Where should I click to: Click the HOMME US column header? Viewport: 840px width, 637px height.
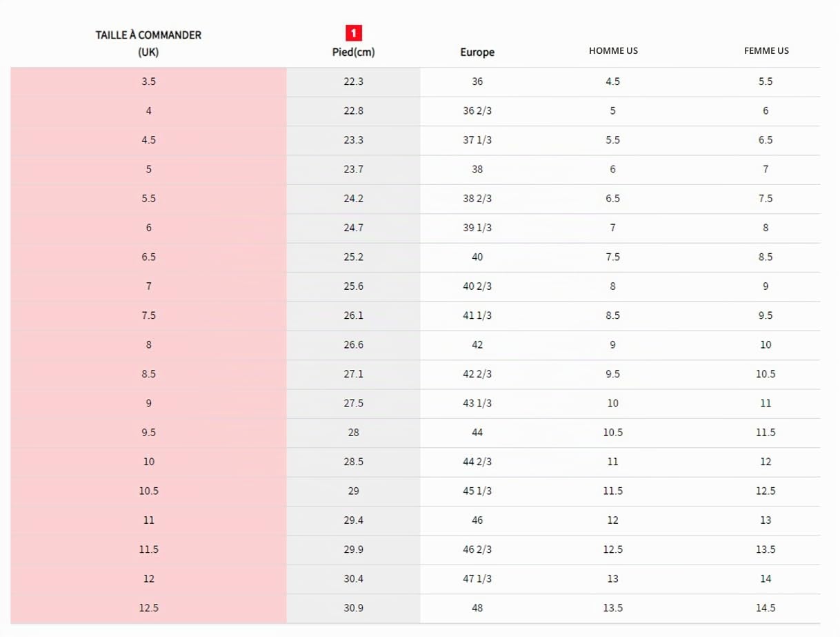tap(613, 51)
